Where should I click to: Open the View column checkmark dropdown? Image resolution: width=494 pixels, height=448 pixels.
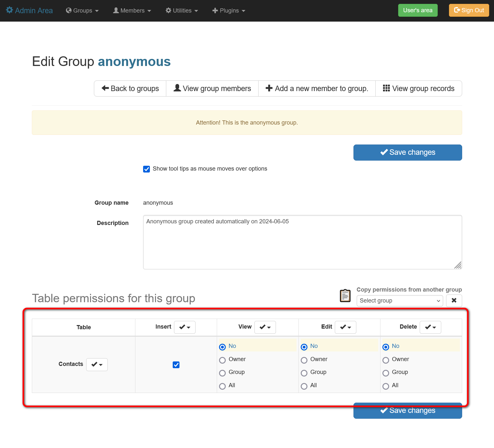265,327
